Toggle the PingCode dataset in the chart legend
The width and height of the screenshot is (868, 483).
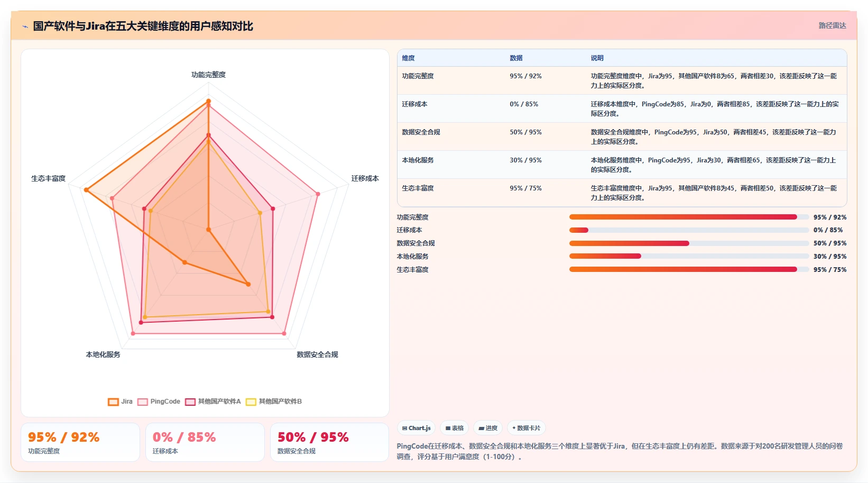click(159, 402)
